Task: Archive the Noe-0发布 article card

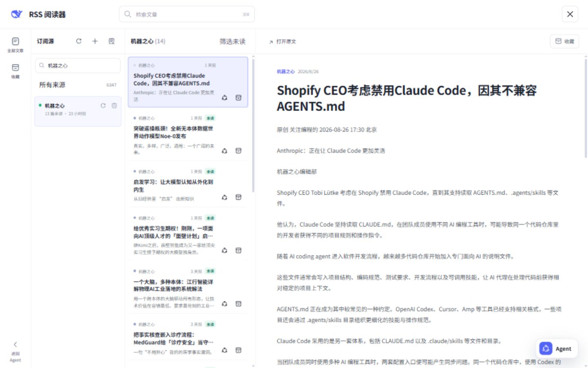Action: [x=238, y=151]
